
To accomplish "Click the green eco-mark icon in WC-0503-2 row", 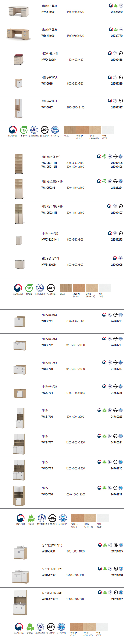I will point(104,181).
